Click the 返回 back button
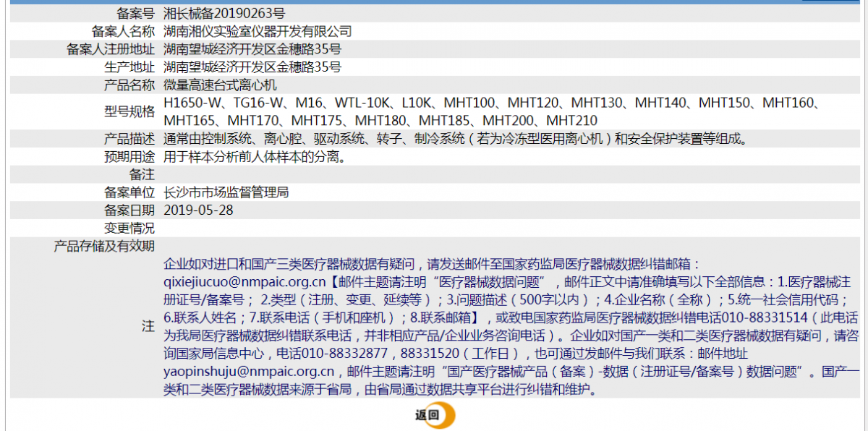The image size is (868, 431). click(x=435, y=415)
